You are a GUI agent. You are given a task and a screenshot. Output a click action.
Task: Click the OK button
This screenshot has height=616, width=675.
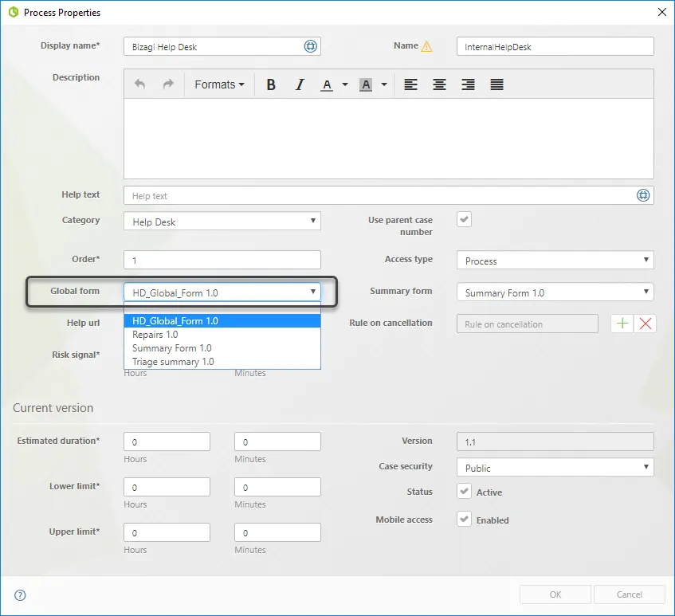[555, 594]
